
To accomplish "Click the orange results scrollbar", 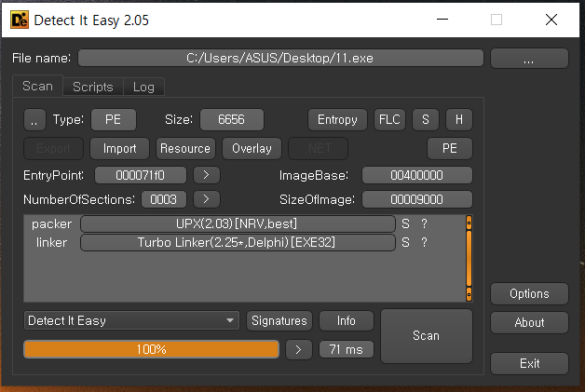I will pos(469,258).
